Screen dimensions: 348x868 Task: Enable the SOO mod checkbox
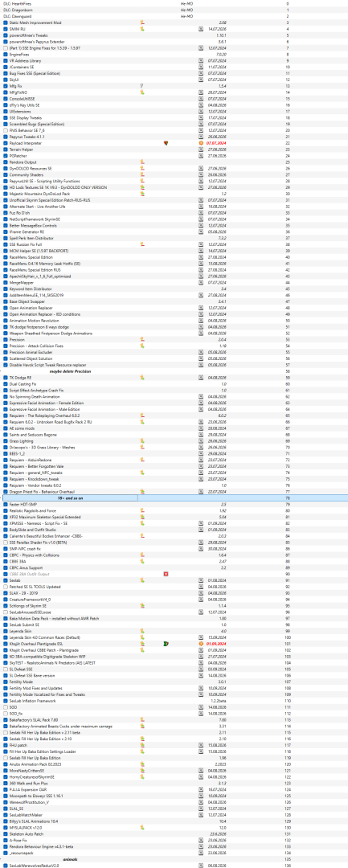[6, 707]
